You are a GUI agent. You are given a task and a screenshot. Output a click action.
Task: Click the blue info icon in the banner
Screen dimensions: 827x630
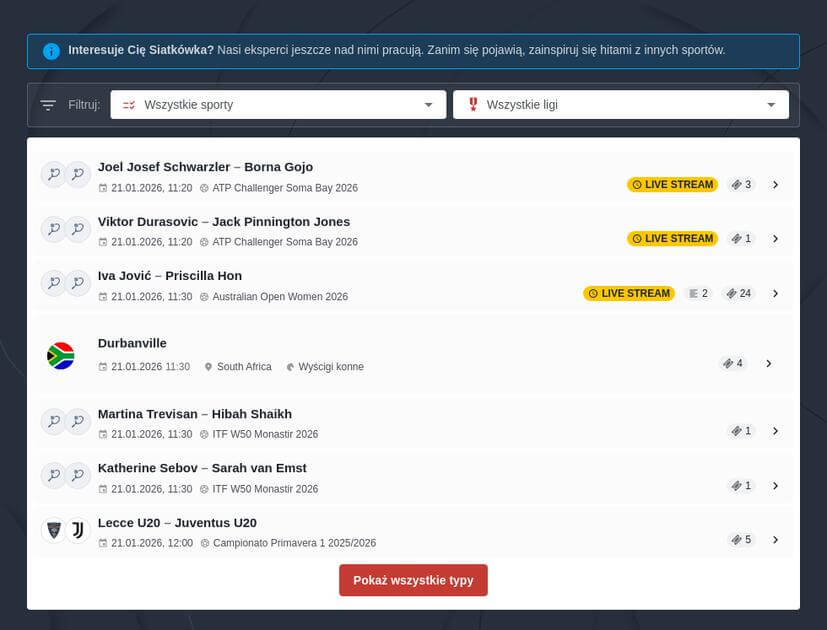pyautogui.click(x=51, y=51)
